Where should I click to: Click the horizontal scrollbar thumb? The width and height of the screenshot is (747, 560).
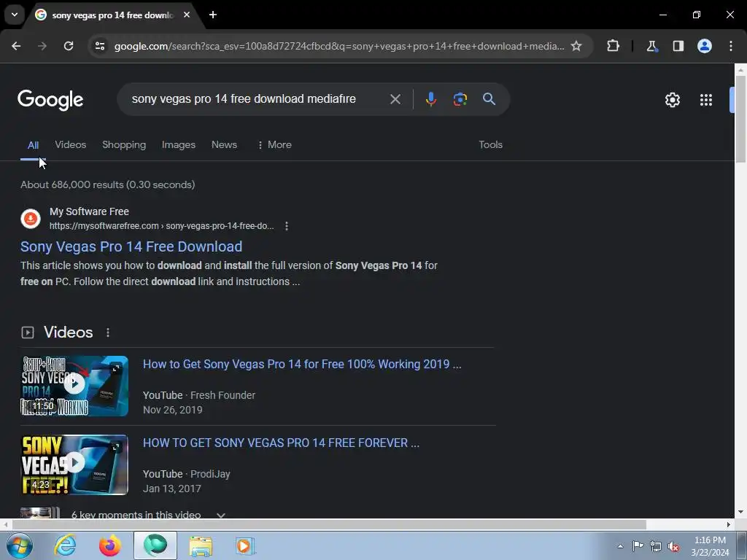click(329, 525)
